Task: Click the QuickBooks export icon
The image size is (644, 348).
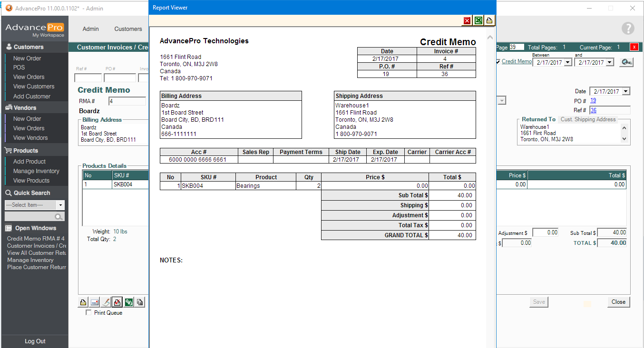Action: pyautogui.click(x=128, y=302)
